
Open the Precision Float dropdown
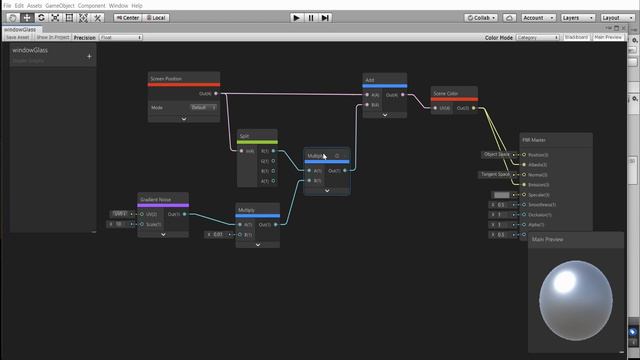point(121,37)
